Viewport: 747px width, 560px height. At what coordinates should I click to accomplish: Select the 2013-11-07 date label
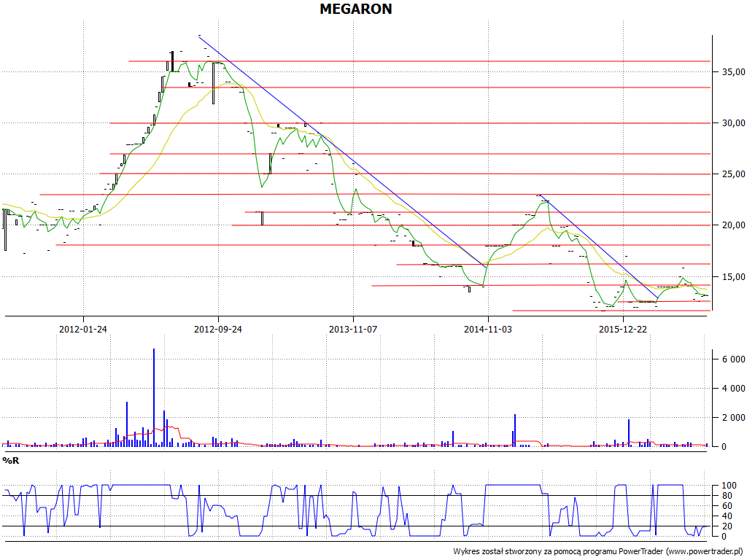(x=353, y=329)
